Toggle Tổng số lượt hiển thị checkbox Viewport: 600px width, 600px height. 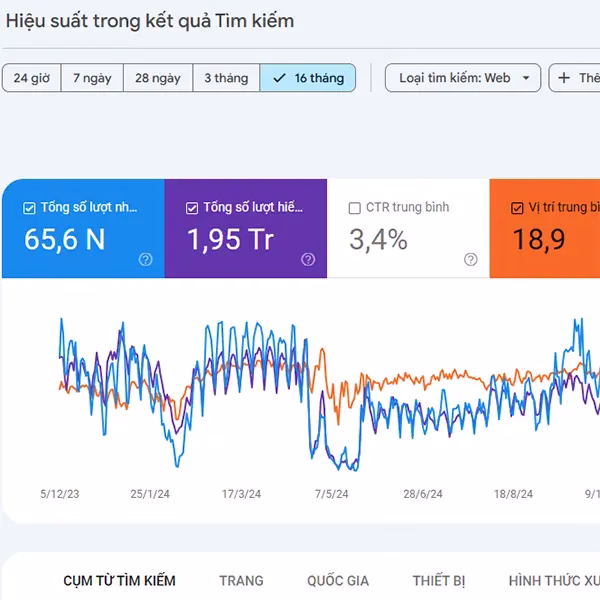[x=192, y=208]
